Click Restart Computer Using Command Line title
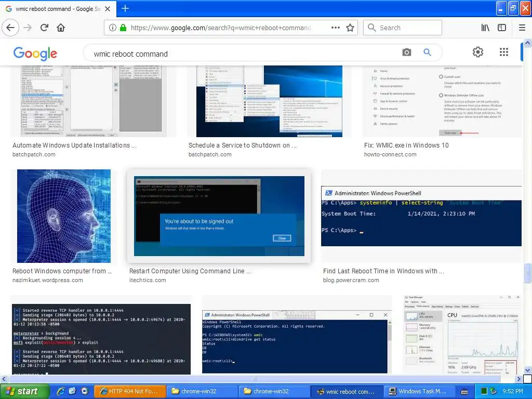Image resolution: width=532 pixels, height=399 pixels. 190,271
